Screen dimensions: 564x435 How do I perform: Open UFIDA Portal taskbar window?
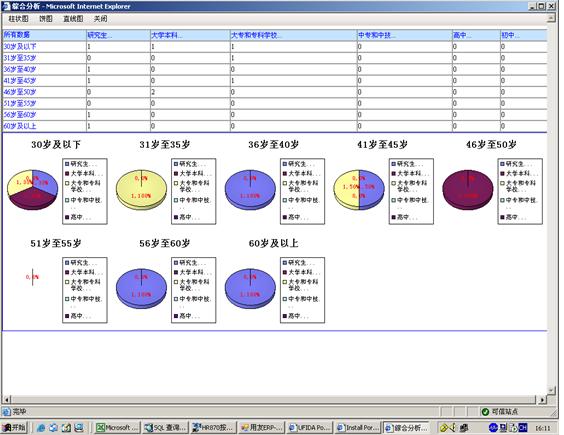(309, 427)
